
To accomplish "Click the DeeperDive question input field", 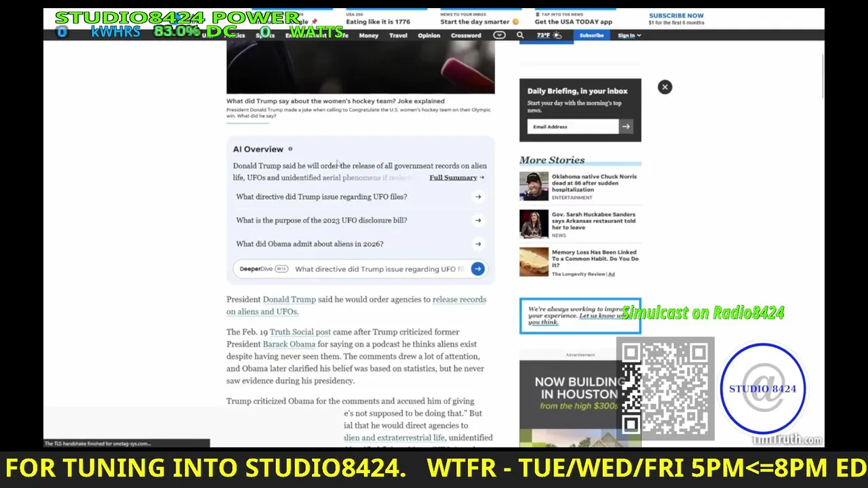I will [380, 269].
